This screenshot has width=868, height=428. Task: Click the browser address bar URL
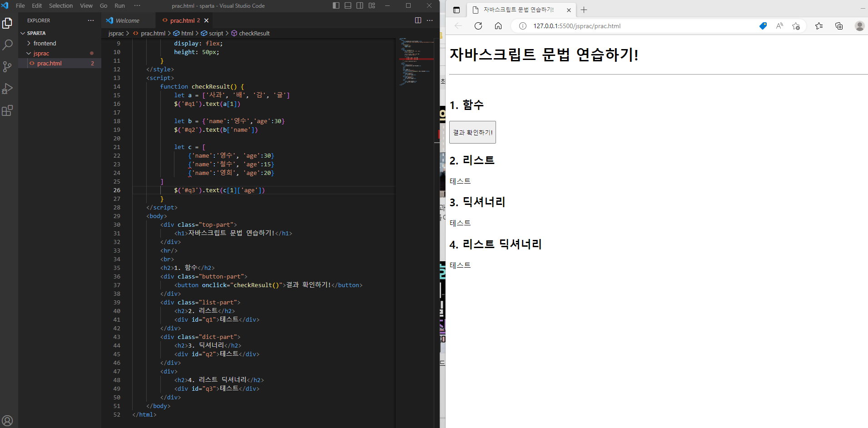click(577, 26)
